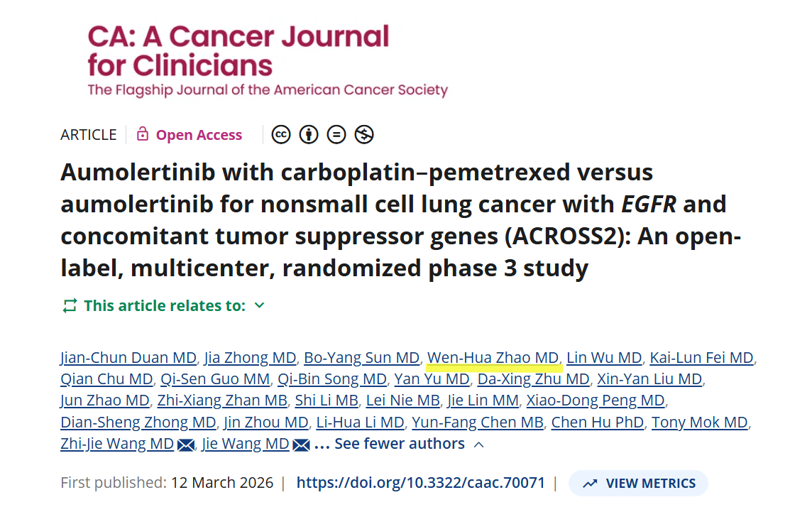812x512 pixels.
Task: Click highlighted author Wen-Hua Zhao MD
Action: [493, 358]
